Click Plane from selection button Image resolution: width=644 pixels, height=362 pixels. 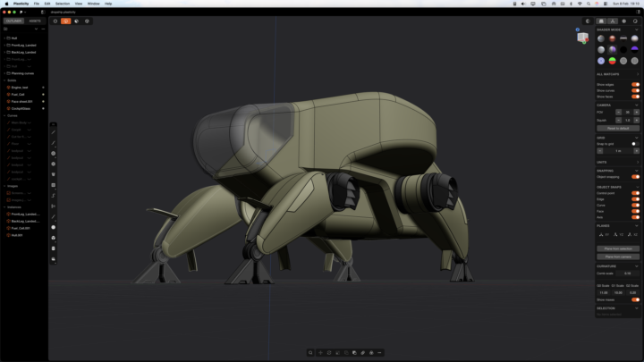[x=618, y=248]
